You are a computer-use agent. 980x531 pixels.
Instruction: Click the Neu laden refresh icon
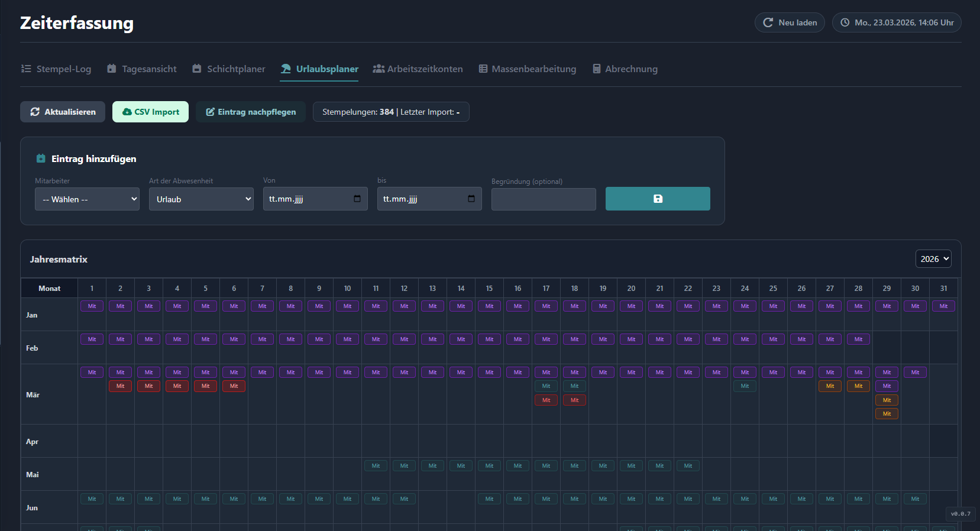768,22
